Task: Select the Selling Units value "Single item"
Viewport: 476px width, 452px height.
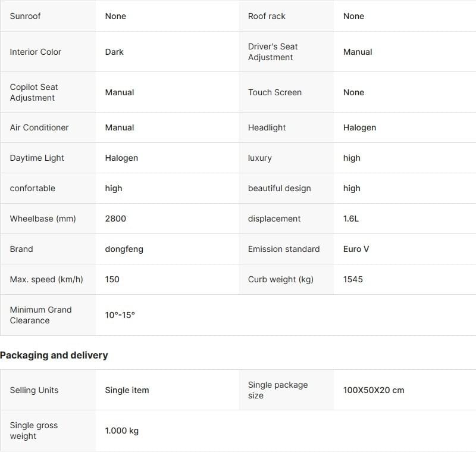Action: 127,390
